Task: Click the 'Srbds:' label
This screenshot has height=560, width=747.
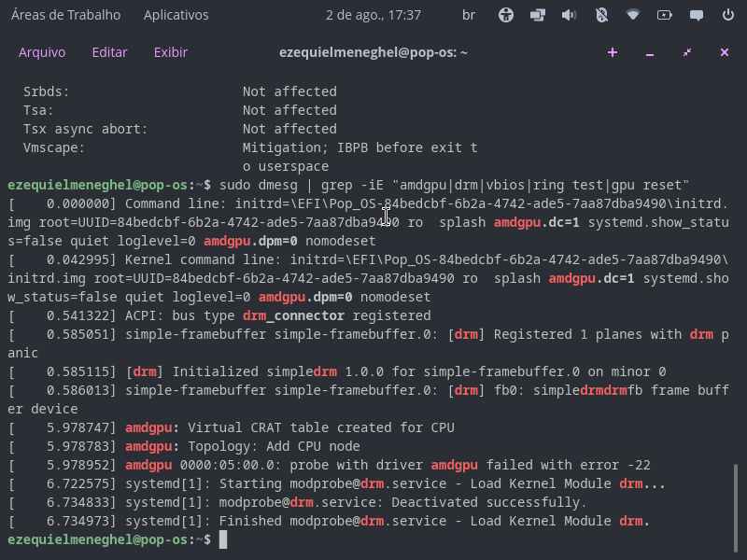Action: (x=46, y=91)
